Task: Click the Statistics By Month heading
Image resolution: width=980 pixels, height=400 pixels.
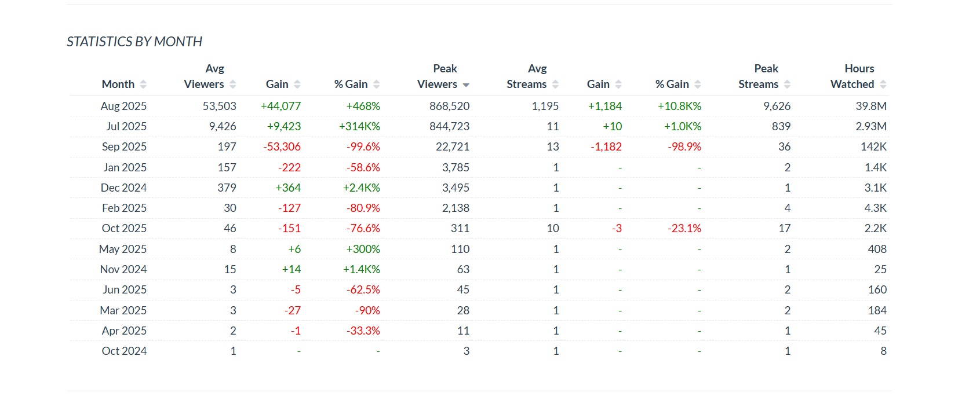Action: click(x=134, y=42)
